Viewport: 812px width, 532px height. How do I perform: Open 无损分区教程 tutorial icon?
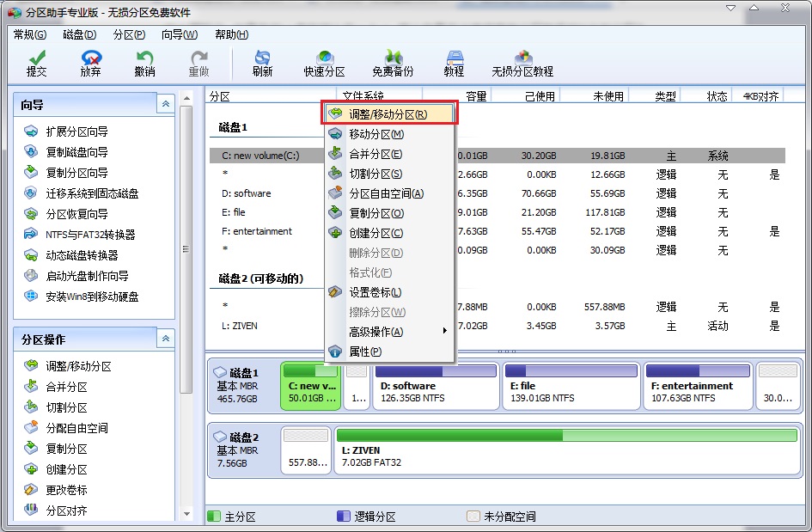[522, 64]
